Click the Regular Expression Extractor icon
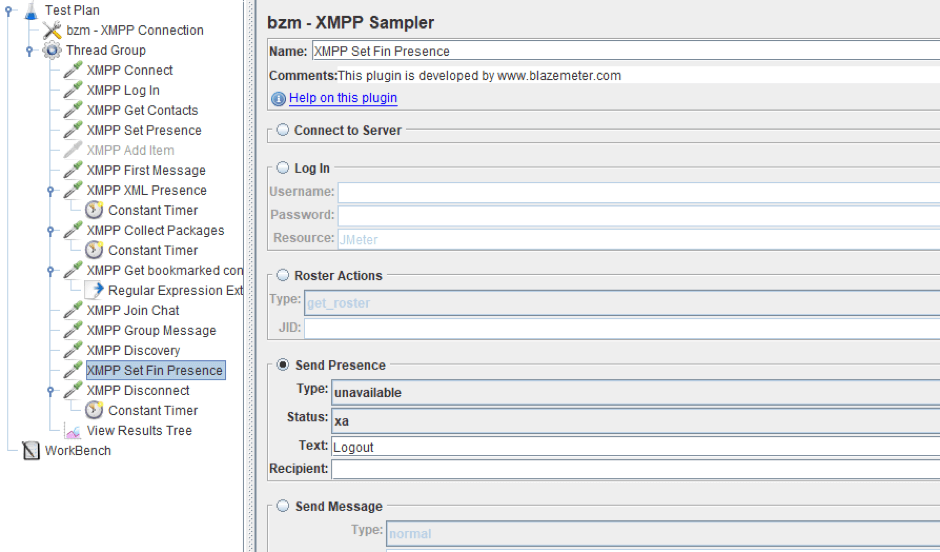This screenshot has height=552, width=940. pos(94,290)
